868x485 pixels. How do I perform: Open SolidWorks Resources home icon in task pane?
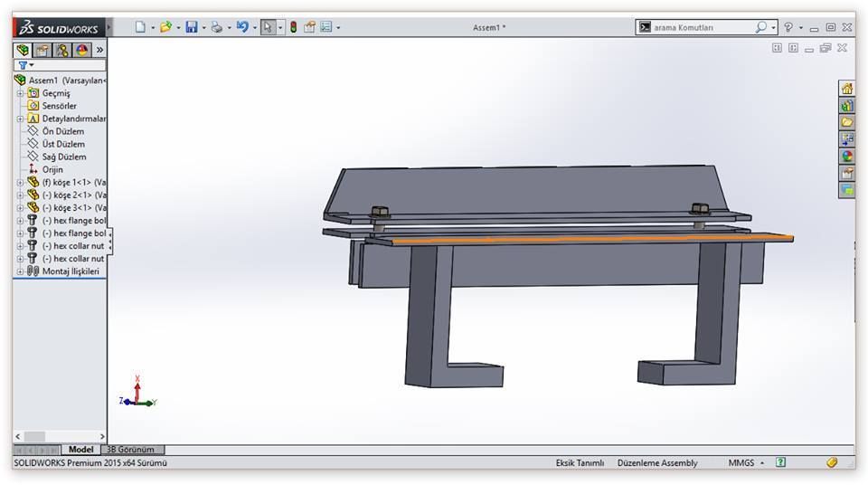click(x=847, y=89)
